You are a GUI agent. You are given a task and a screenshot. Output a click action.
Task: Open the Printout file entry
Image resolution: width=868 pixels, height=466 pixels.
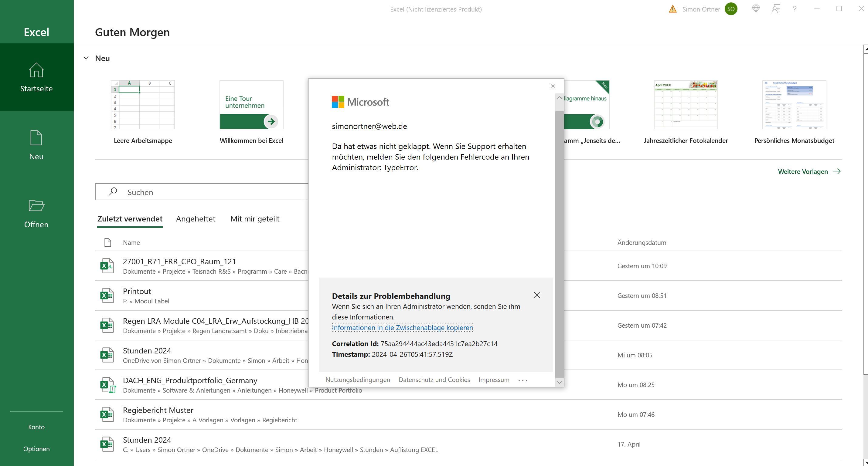point(137,291)
